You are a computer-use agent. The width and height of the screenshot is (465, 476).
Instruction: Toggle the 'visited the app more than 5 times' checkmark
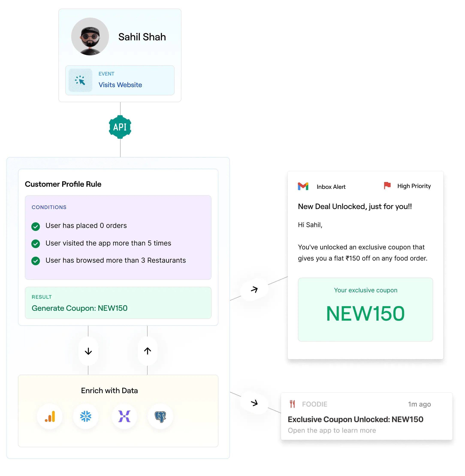tap(36, 244)
